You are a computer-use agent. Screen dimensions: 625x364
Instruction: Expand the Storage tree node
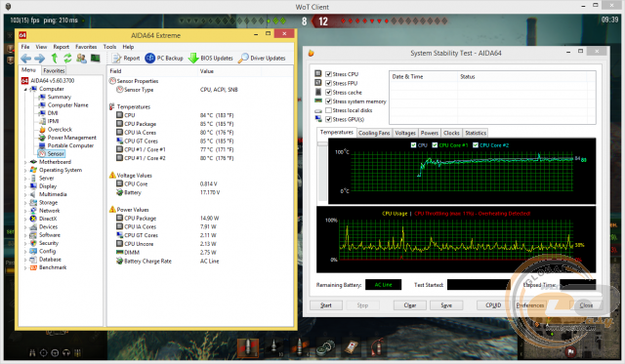coord(25,203)
